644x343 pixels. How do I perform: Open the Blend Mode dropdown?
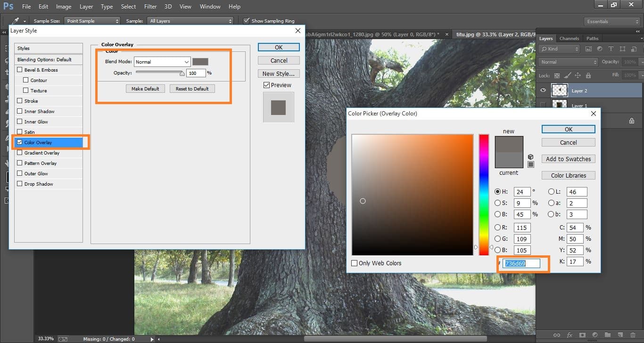point(162,62)
